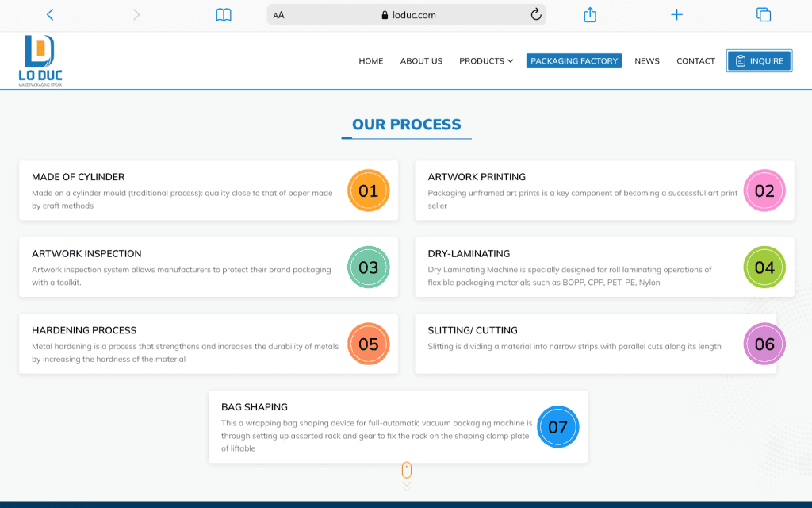Screen dimensions: 812x508
Task: Click the Slitting material description text
Action: [x=574, y=346]
